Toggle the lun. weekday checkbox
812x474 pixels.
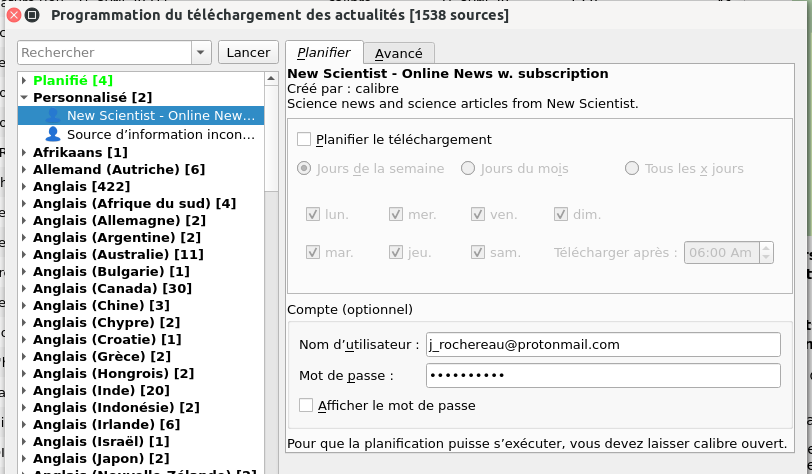click(314, 213)
